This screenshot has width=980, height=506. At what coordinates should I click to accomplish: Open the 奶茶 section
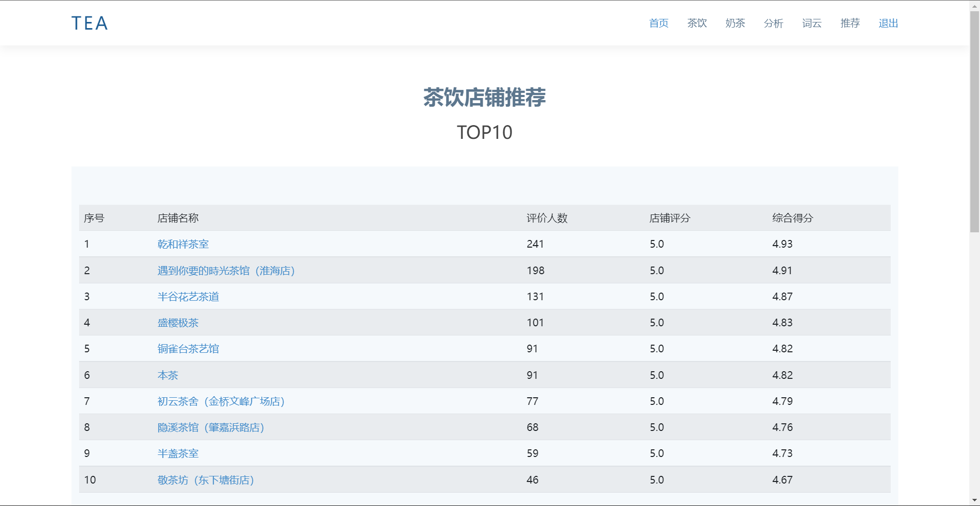[735, 23]
